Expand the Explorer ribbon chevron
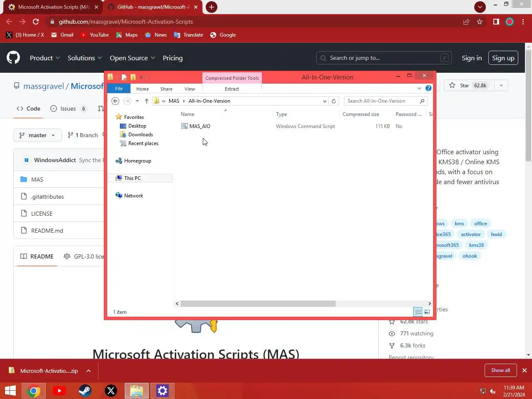The image size is (532, 399). click(419, 88)
